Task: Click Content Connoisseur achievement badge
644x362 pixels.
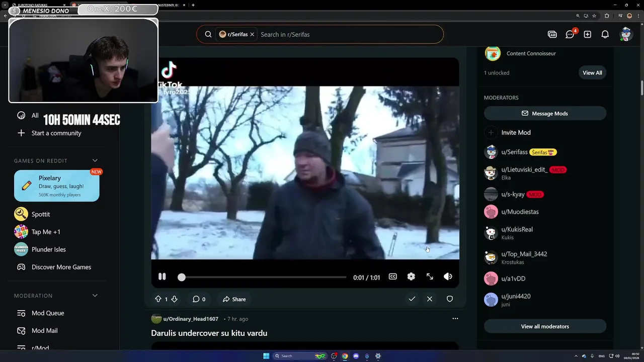Action: point(493,53)
